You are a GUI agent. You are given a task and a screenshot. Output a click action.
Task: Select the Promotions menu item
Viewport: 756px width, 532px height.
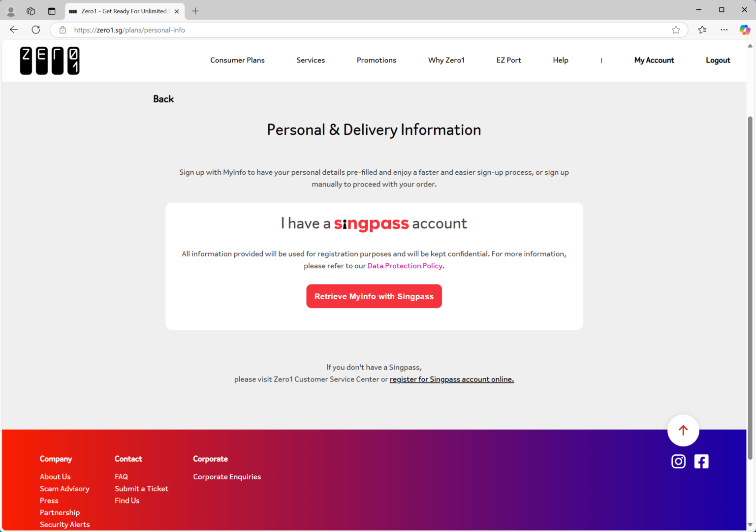[x=377, y=60]
